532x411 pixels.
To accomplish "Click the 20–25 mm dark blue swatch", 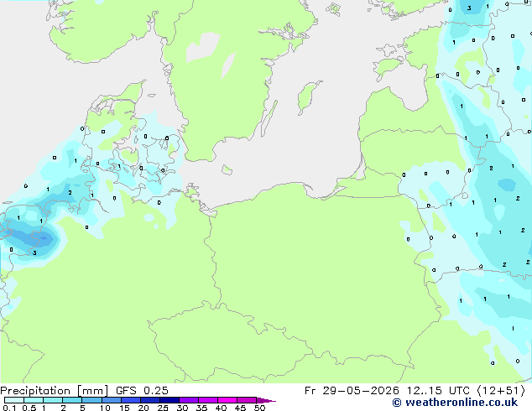I will point(150,400).
